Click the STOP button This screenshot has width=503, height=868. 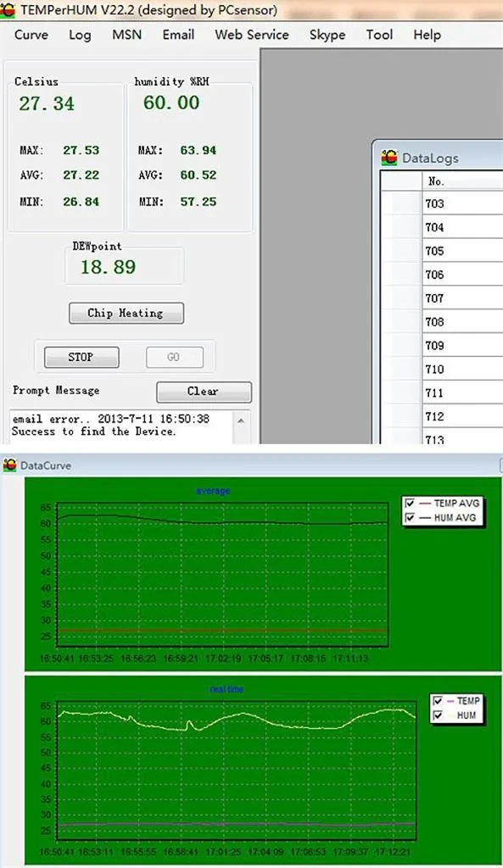coord(81,357)
